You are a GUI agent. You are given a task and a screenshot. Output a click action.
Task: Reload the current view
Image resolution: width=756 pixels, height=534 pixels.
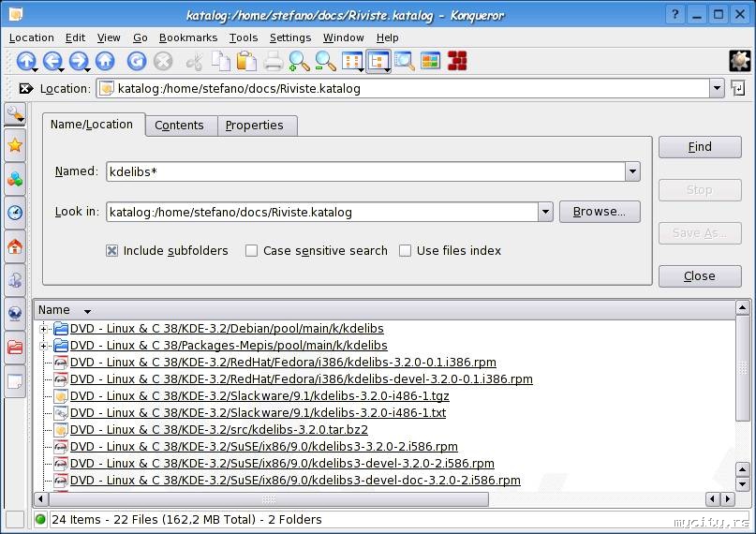point(137,61)
